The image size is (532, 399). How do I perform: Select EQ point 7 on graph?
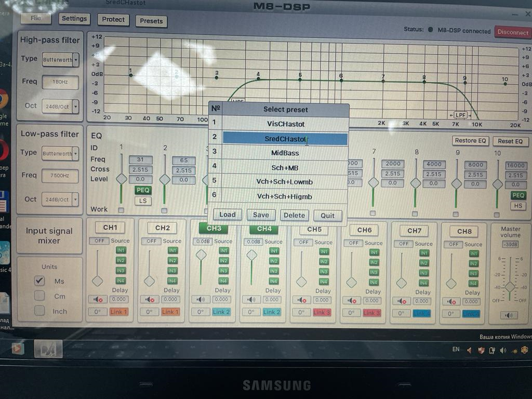[383, 81]
